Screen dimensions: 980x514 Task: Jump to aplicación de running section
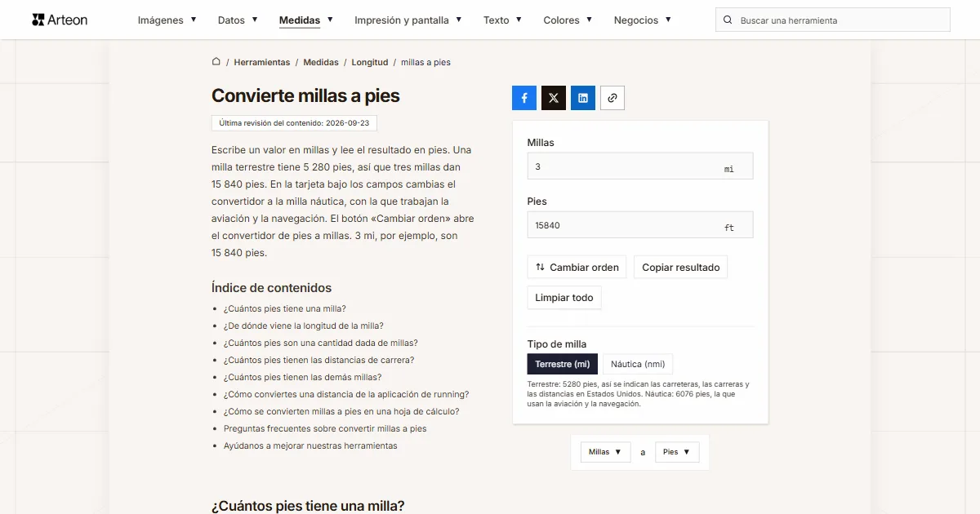(x=346, y=394)
